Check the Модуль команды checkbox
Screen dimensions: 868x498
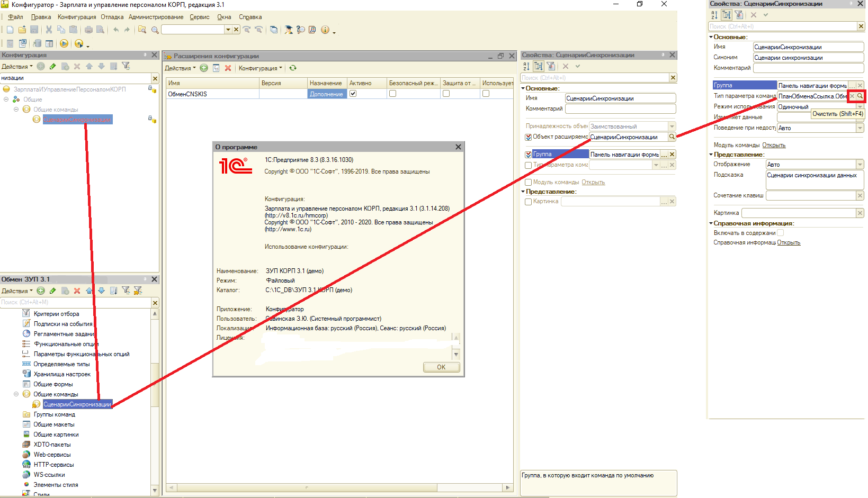coord(528,183)
